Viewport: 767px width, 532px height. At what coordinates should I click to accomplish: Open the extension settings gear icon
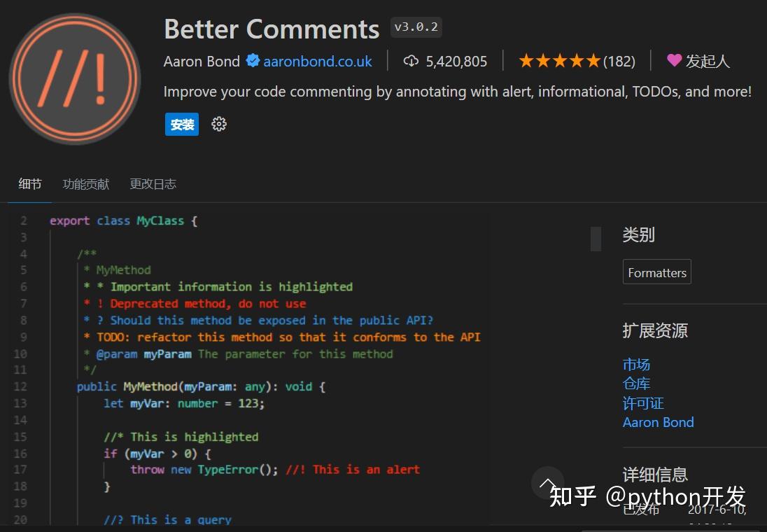click(218, 124)
